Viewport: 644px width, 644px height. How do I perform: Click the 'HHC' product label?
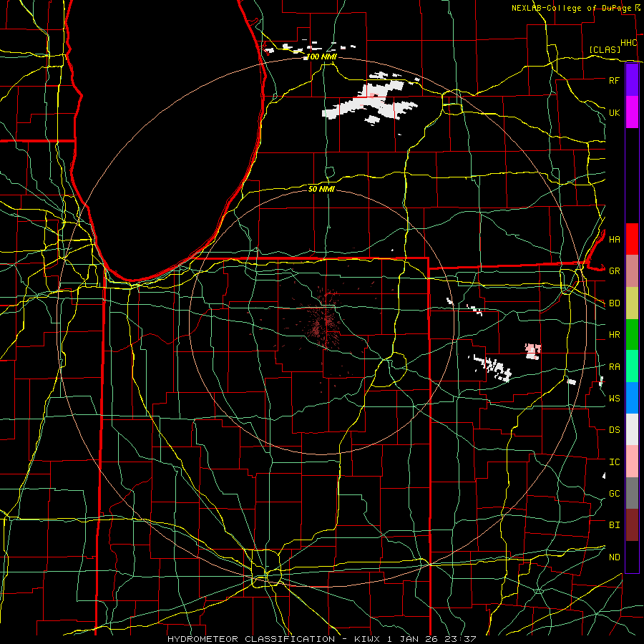(x=628, y=43)
